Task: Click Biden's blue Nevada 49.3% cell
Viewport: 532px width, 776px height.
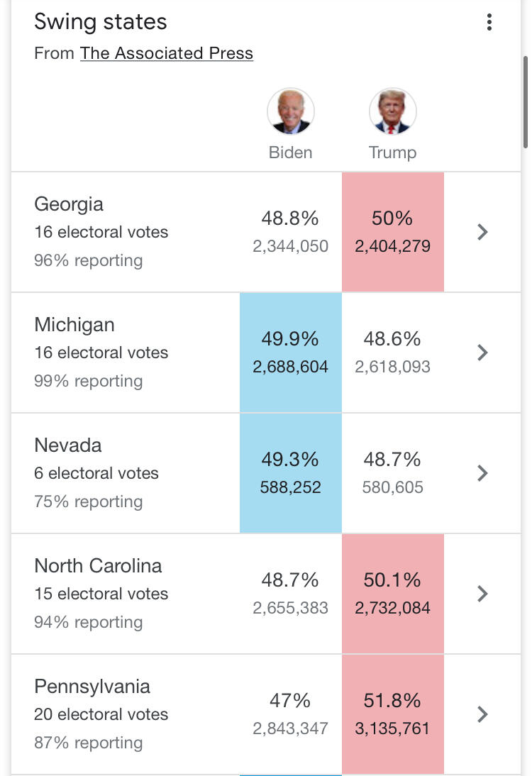Action: (290, 473)
